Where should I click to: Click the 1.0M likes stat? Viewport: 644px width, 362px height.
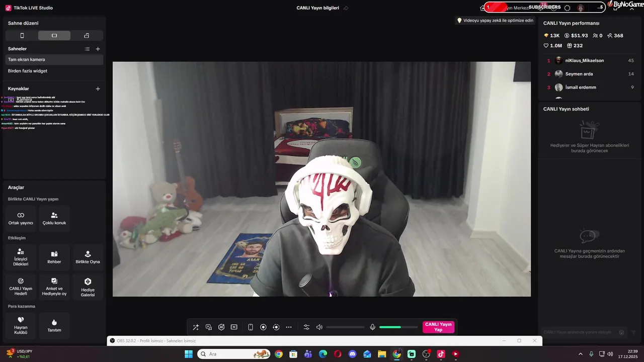coord(552,46)
